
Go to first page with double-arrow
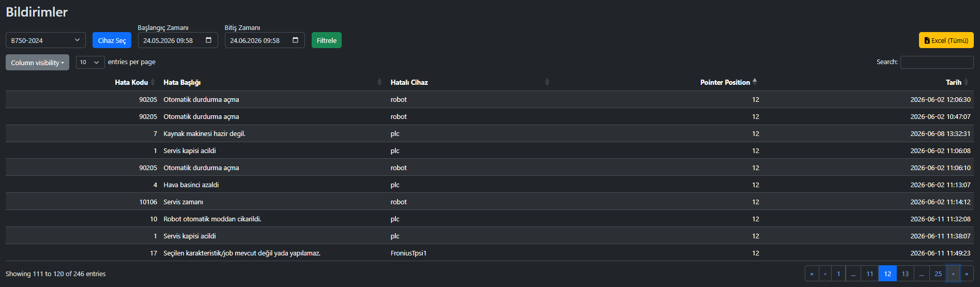(x=811, y=274)
